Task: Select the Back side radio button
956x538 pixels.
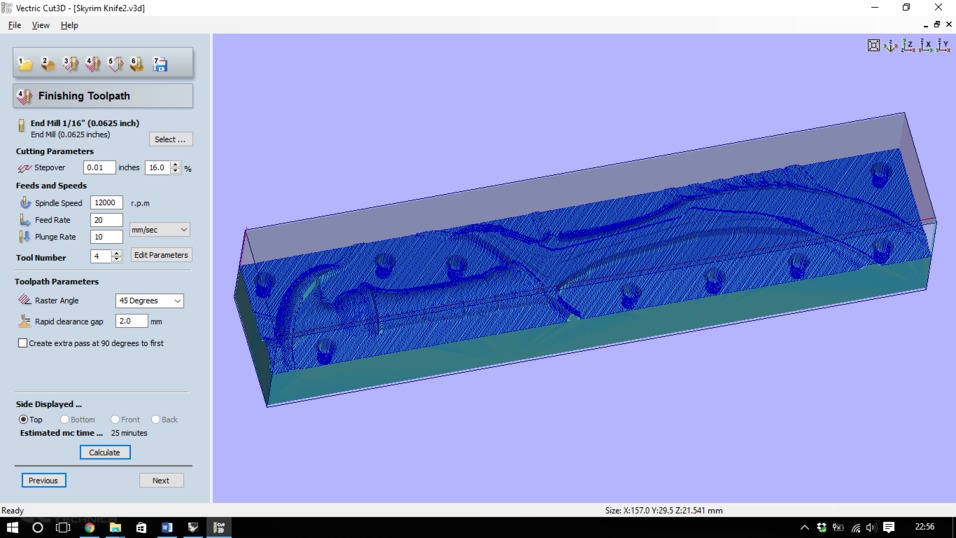Action: [x=155, y=419]
